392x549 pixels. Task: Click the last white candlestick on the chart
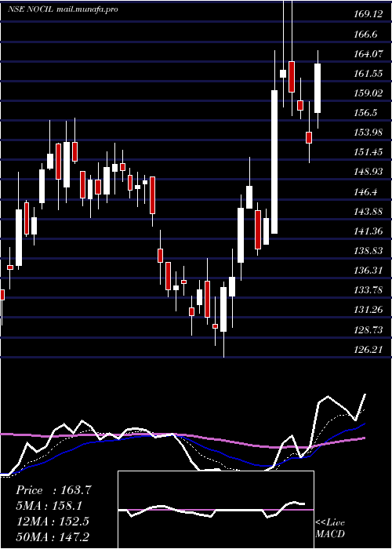[x=318, y=88]
